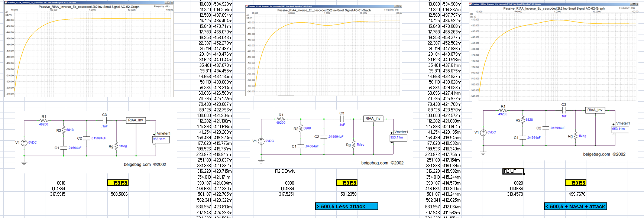Select yellow 159155 cell beside 6818
Screen dimensions: 644x218
(x=117, y=183)
